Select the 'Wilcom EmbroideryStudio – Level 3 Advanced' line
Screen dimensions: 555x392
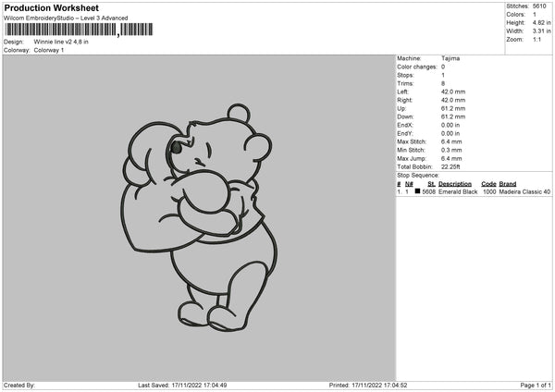click(66, 18)
